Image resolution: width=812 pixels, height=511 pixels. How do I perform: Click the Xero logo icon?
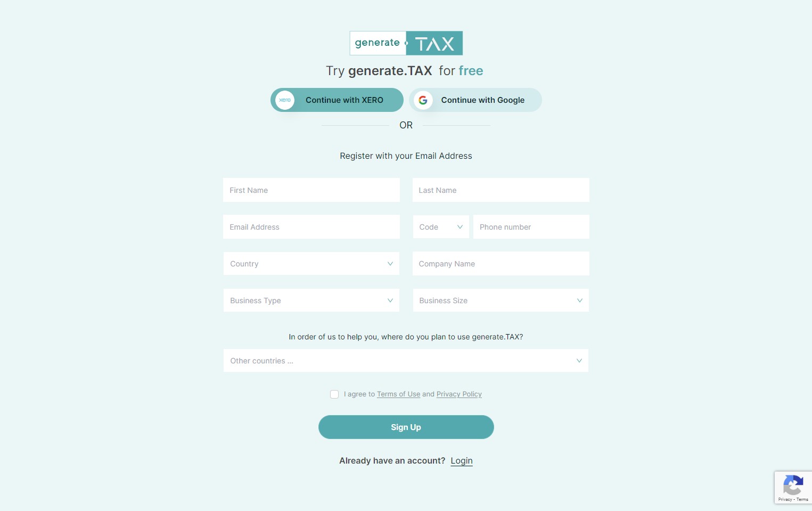(x=285, y=100)
